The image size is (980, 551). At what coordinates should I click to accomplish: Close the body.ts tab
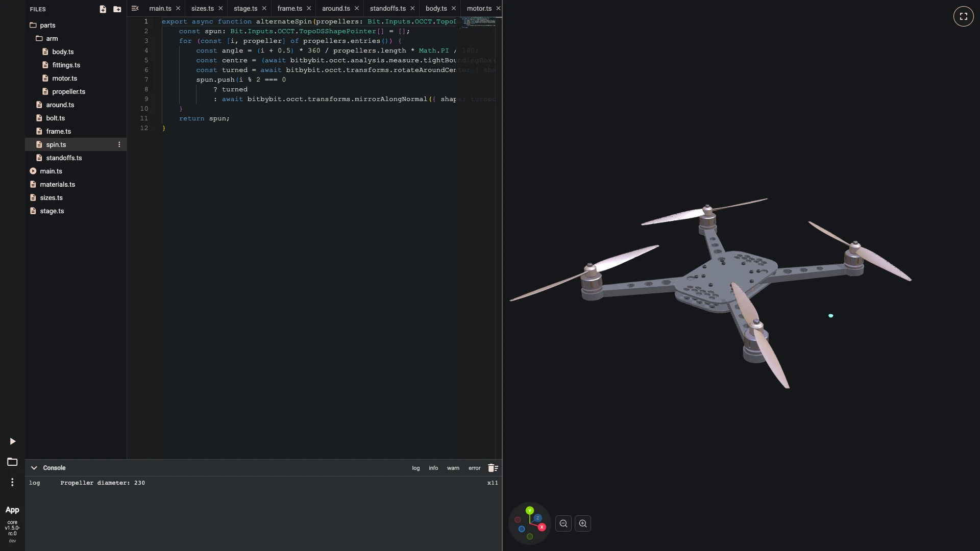(x=454, y=8)
